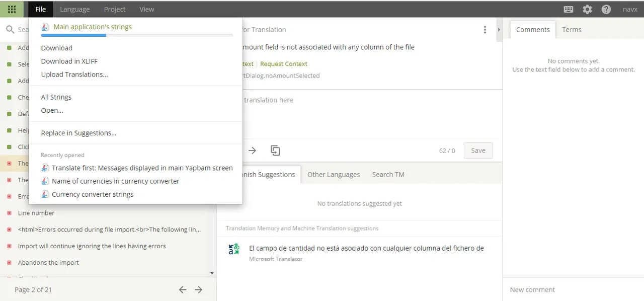
Task: Click the file translation progress bar
Action: [x=137, y=35]
